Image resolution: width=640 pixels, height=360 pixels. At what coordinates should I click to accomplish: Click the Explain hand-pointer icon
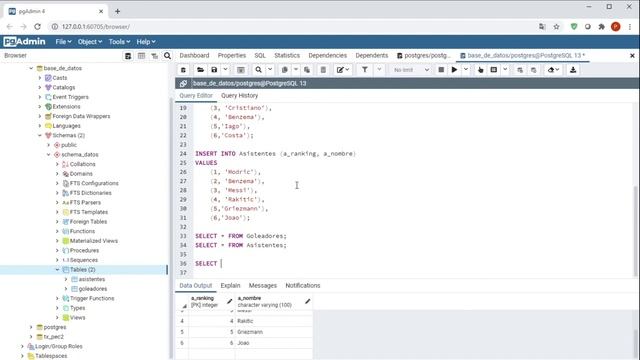pyautogui.click(x=480, y=70)
